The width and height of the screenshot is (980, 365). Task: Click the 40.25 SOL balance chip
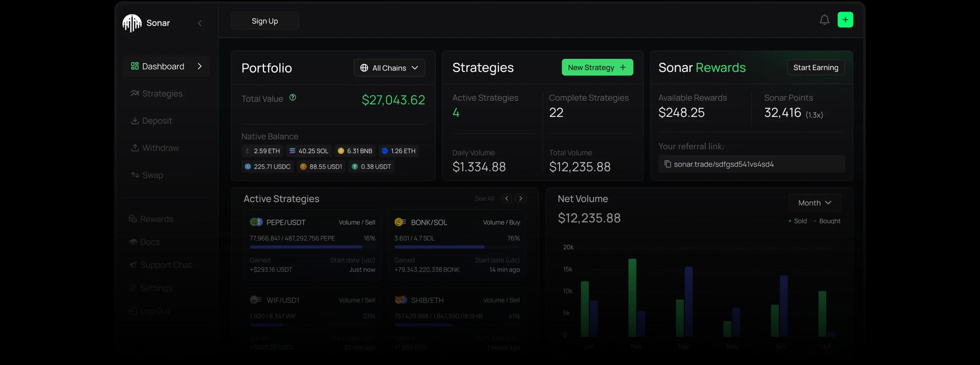tap(309, 151)
